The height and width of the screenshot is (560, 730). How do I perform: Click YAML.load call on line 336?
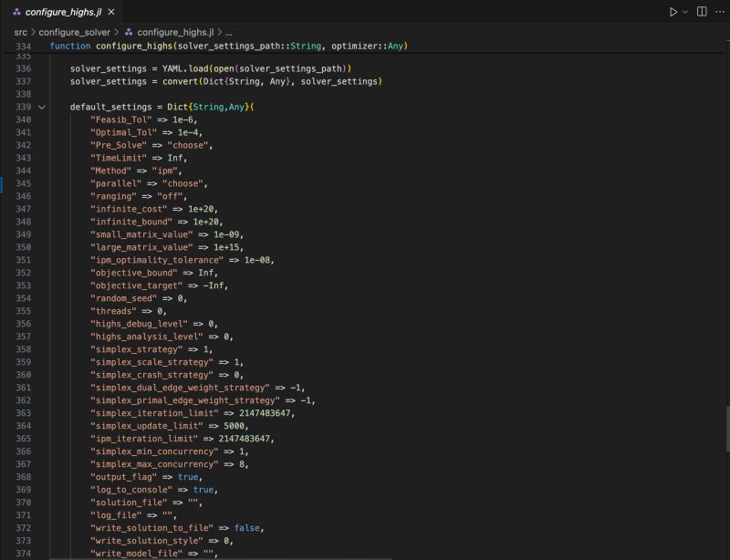tap(185, 68)
